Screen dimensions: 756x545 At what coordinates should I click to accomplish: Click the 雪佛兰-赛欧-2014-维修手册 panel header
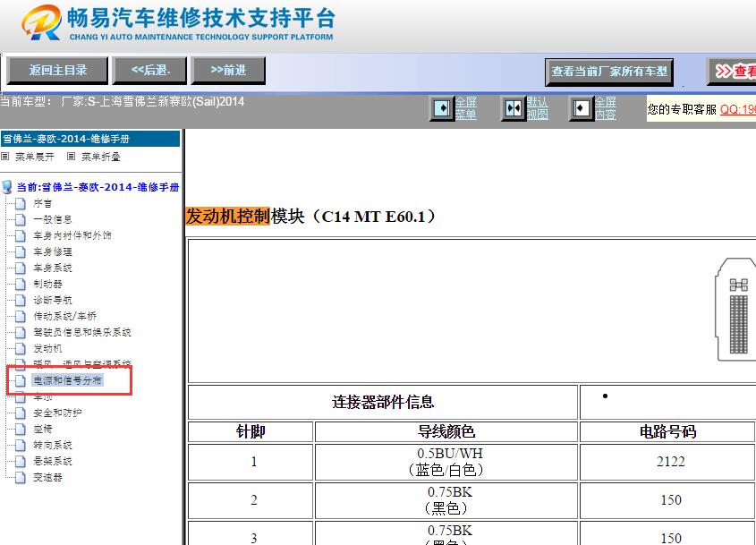[x=90, y=139]
